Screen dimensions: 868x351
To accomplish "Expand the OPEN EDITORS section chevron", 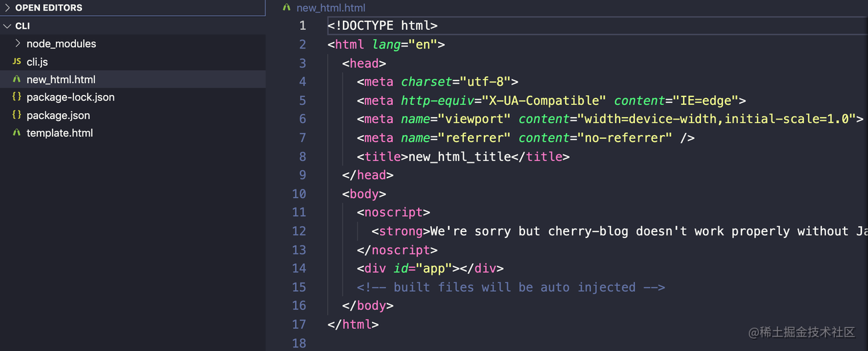I will tap(7, 8).
